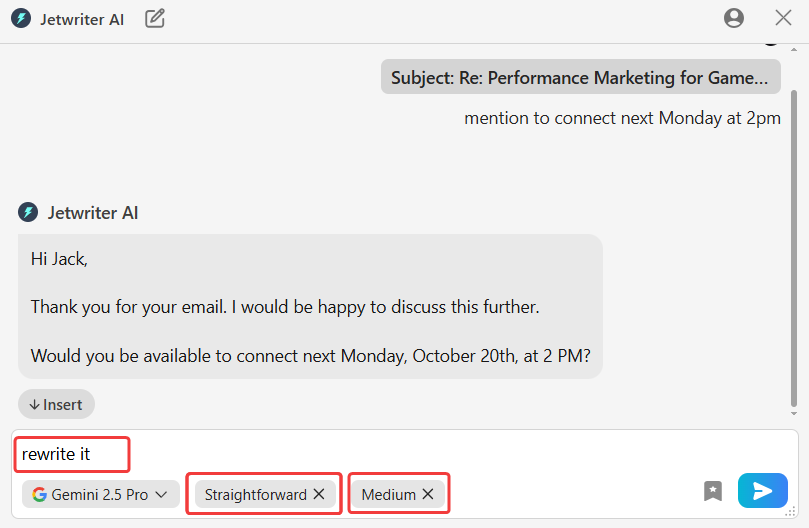Image resolution: width=809 pixels, height=528 pixels.
Task: Click the Jetwriter AI logo in header
Action: coord(21,18)
